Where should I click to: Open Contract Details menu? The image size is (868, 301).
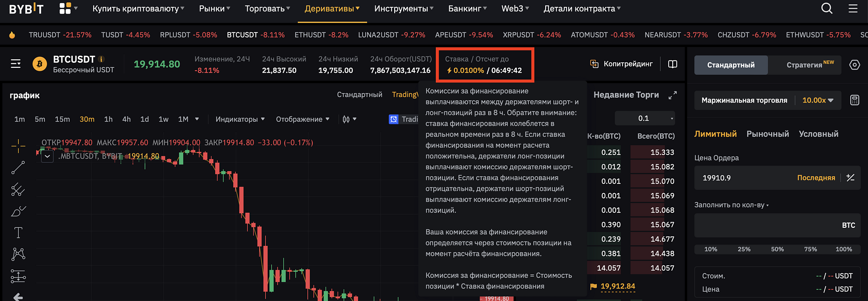pyautogui.click(x=582, y=9)
